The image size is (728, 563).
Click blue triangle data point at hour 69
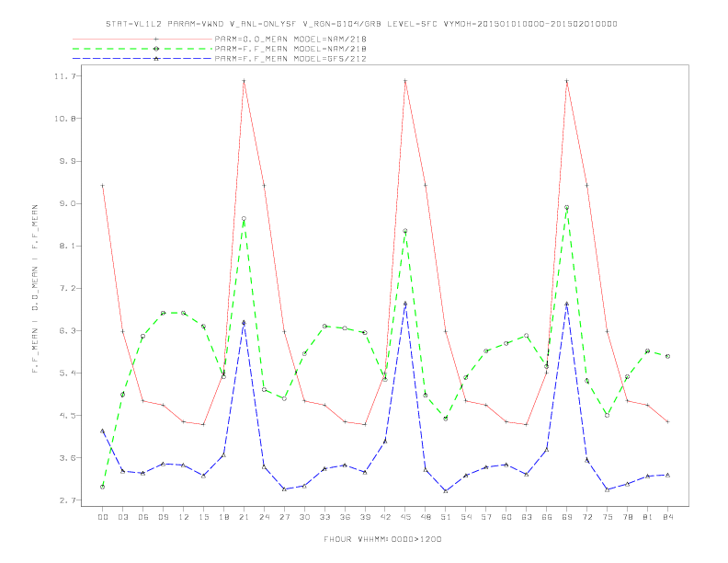click(x=567, y=304)
